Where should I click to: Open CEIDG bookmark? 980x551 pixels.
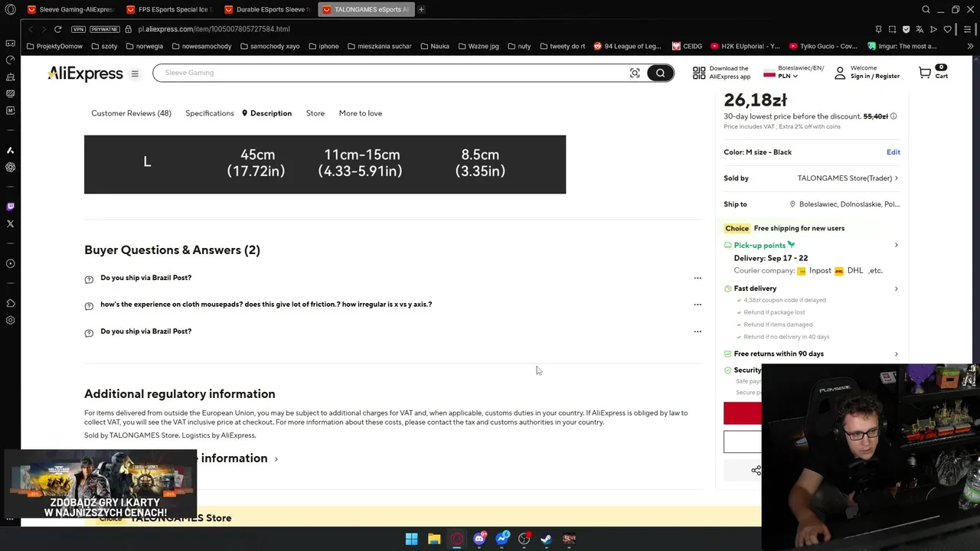pos(688,46)
